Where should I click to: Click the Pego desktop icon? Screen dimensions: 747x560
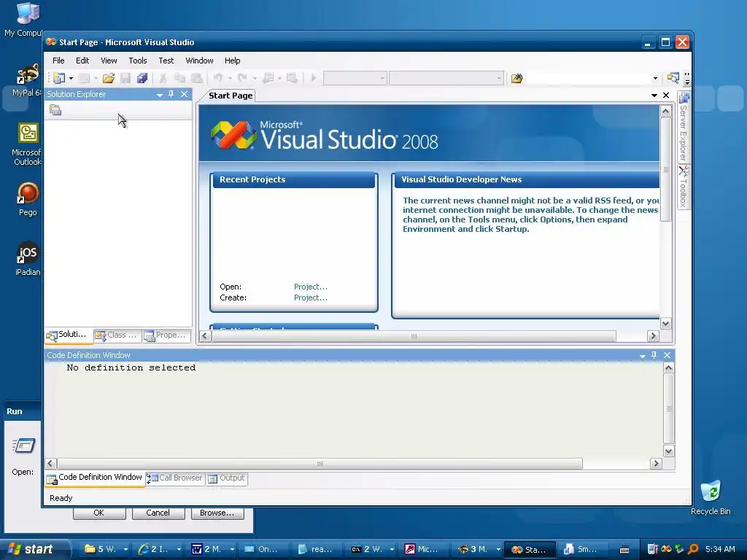(28, 199)
